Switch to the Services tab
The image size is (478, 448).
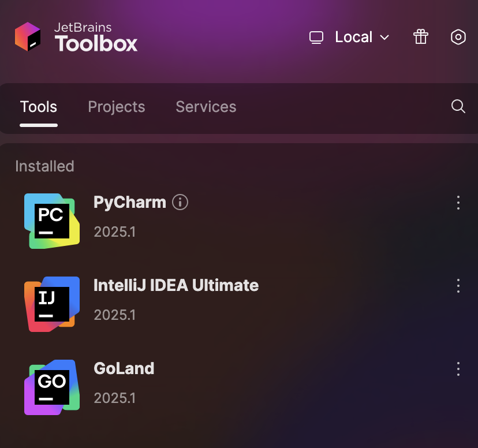[x=206, y=107]
